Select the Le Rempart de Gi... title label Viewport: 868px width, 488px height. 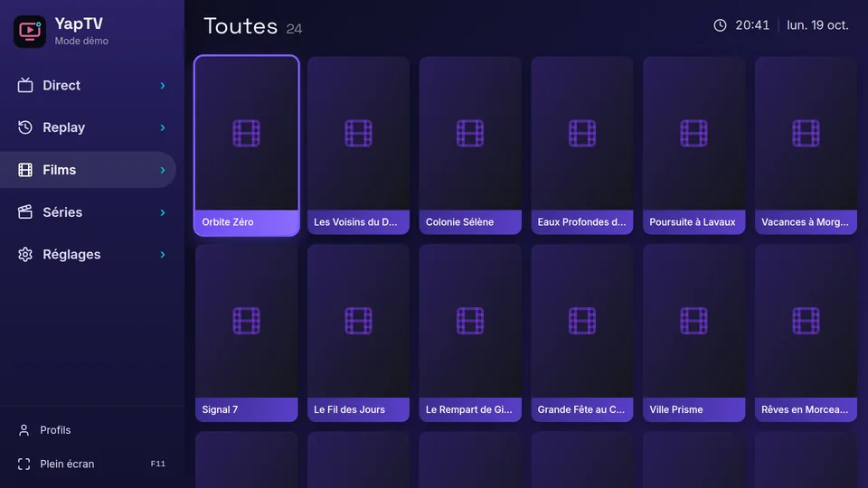[x=469, y=409]
